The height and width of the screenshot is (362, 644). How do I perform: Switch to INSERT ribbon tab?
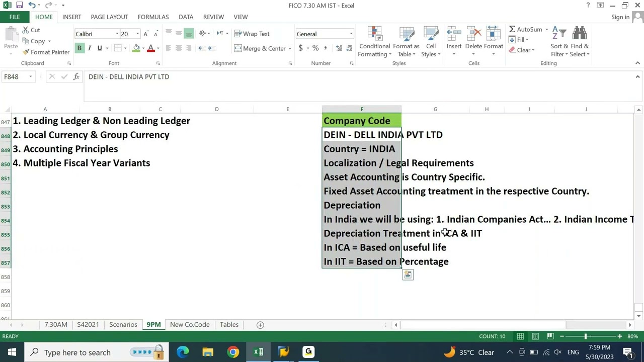coord(71,17)
